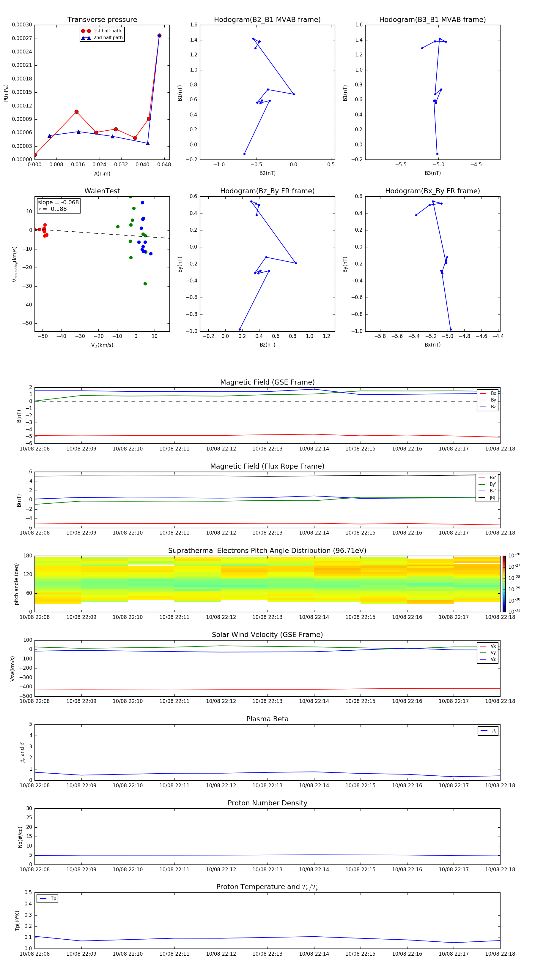
Task: Click the 'Vsw(km/s)' y-axis label
Action: click(x=12, y=668)
